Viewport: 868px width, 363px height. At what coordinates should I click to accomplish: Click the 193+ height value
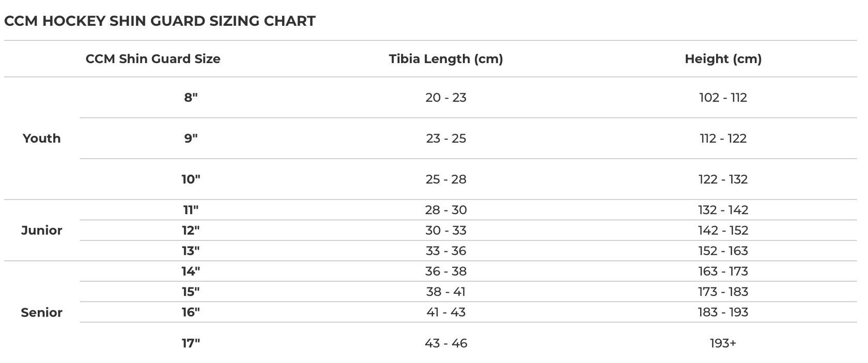click(x=723, y=343)
